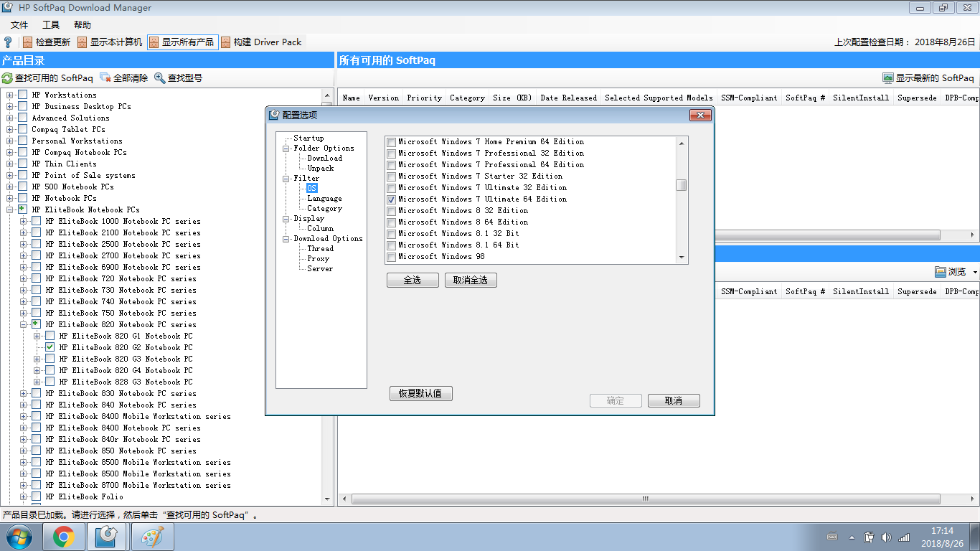Viewport: 980px width, 551px height.
Task: Click 检查更新 toolbar icon
Action: pos(27,42)
